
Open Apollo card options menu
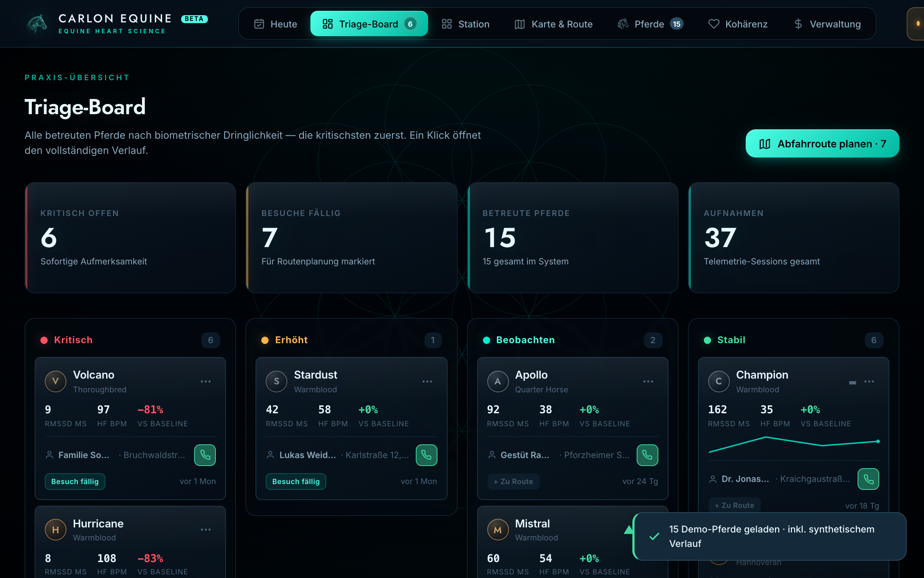(648, 381)
